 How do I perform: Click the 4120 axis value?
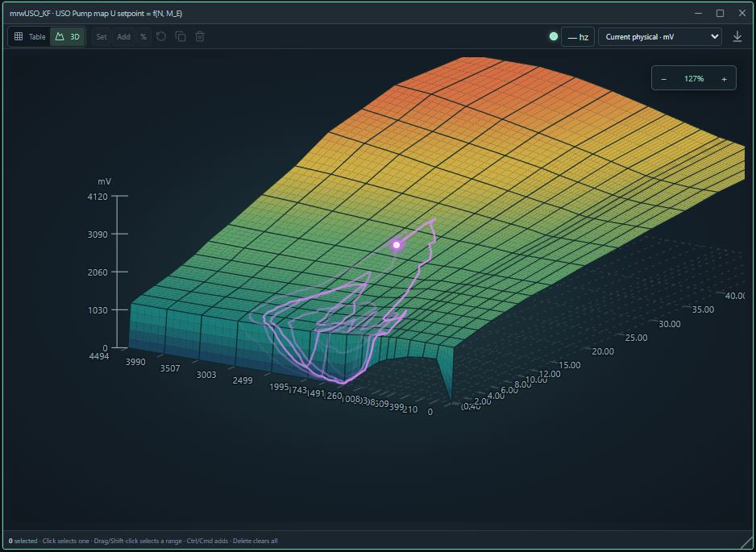pyautogui.click(x=98, y=196)
